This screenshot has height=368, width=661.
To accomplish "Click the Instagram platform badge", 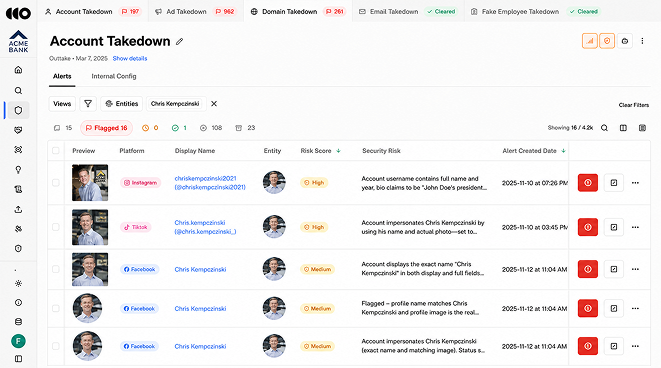I will tap(140, 183).
